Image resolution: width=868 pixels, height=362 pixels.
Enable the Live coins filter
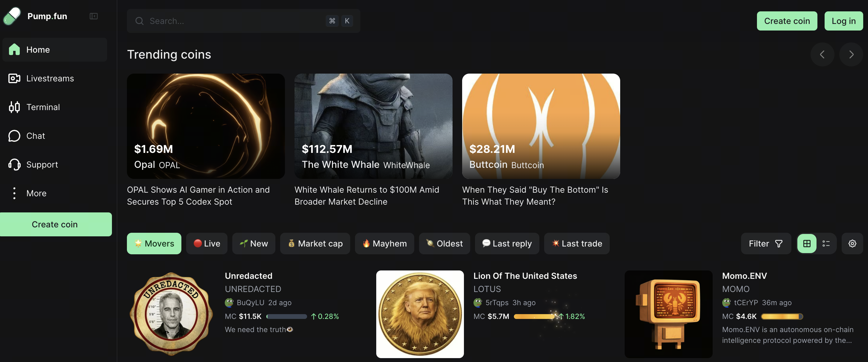coord(207,243)
